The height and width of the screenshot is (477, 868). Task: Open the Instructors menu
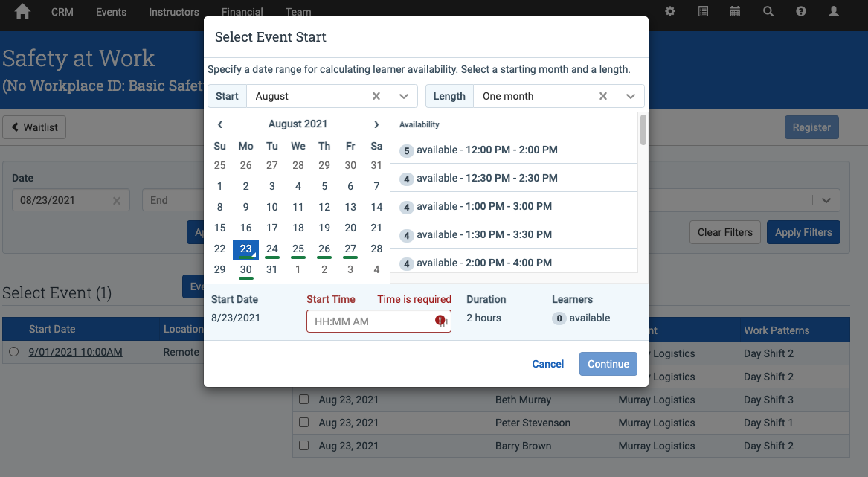point(174,12)
